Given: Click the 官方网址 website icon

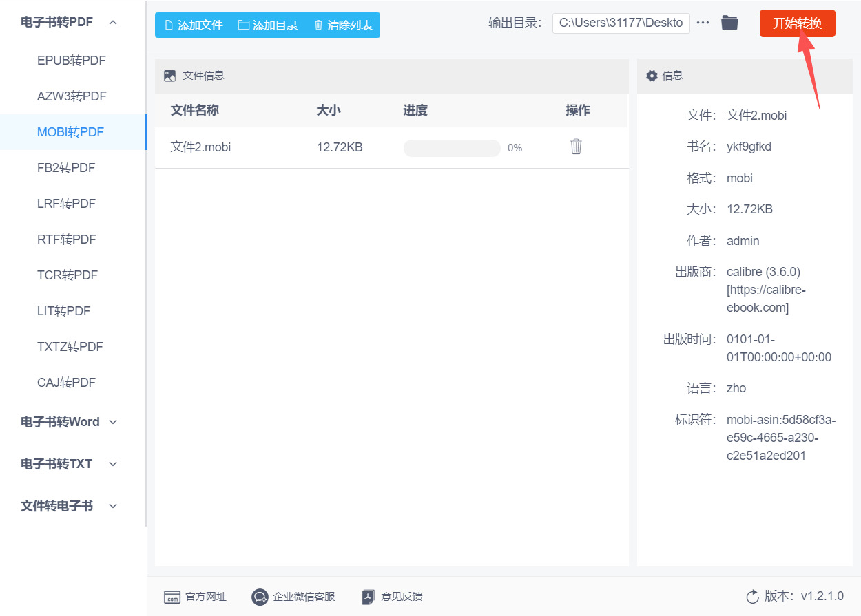Looking at the screenshot, I should pos(172,597).
